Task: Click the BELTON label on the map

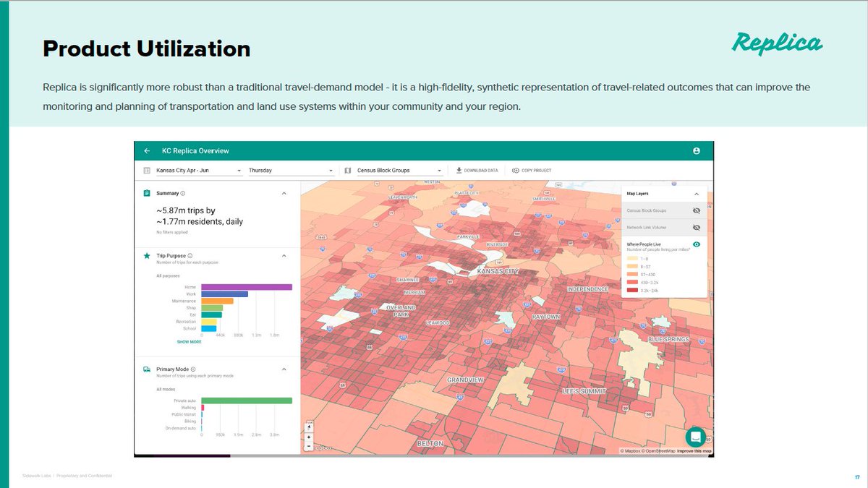Action: 430,443
